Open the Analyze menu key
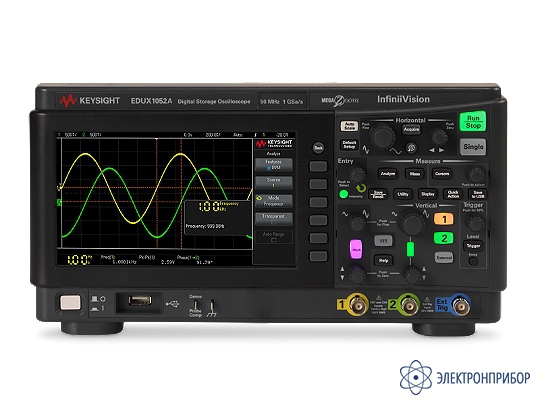The image size is (540, 405). pyautogui.click(x=387, y=174)
